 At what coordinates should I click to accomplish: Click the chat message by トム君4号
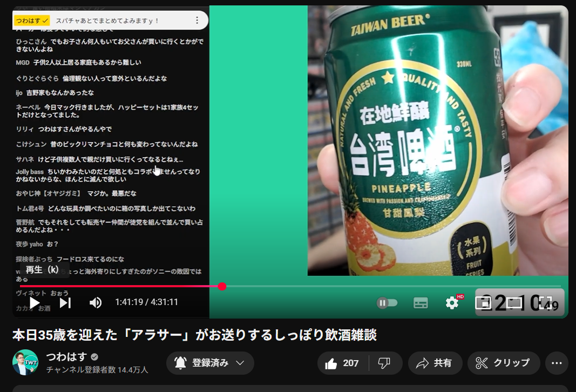[x=106, y=208]
